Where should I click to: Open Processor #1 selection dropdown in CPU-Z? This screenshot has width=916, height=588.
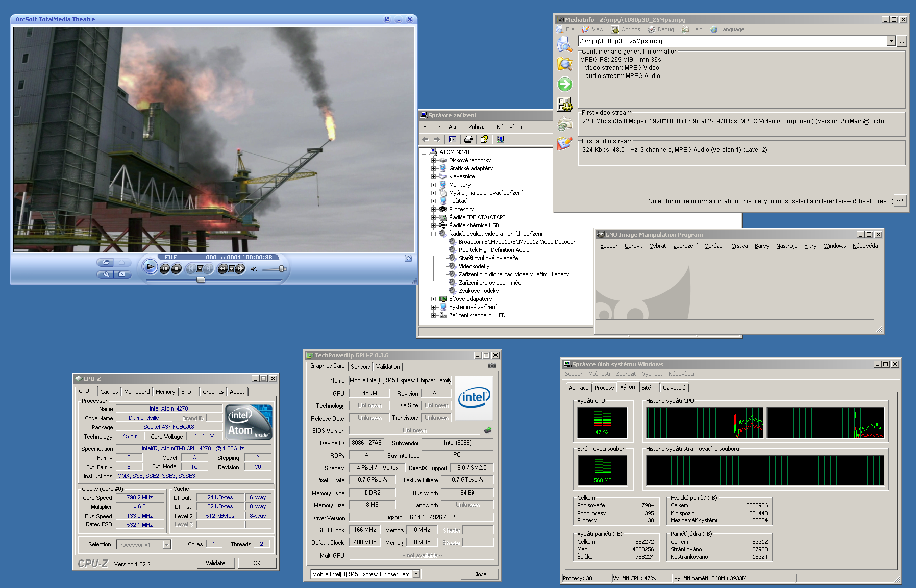[x=166, y=545]
